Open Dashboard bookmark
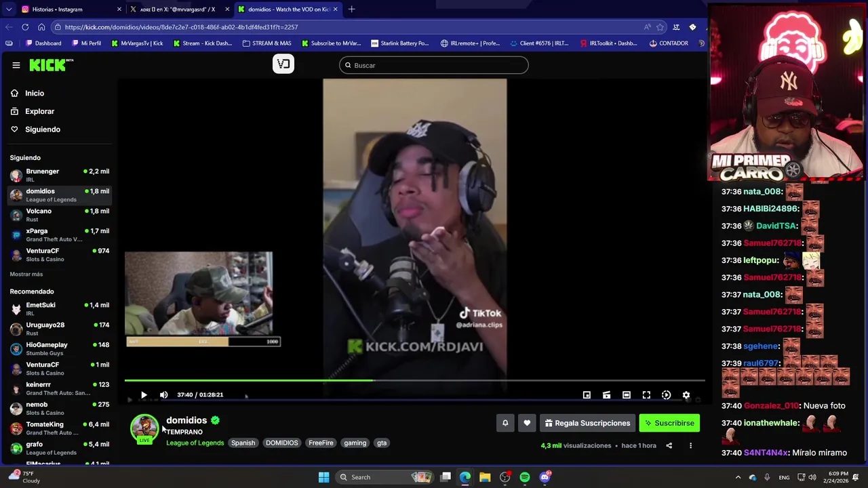Image resolution: width=868 pixels, height=488 pixels. pos(43,43)
